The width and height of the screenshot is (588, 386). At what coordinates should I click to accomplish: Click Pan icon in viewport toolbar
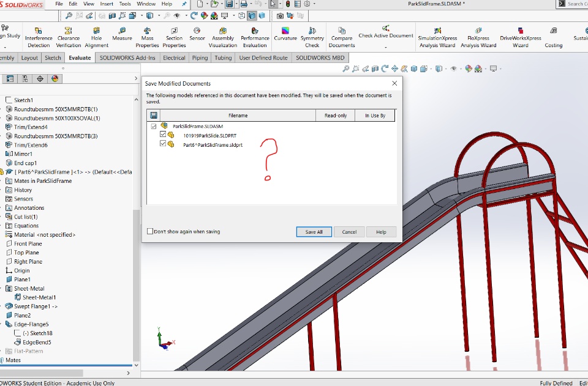point(394,69)
